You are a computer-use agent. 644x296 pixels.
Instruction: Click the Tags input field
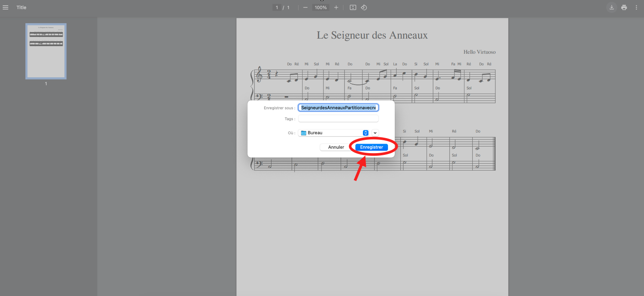click(x=338, y=119)
